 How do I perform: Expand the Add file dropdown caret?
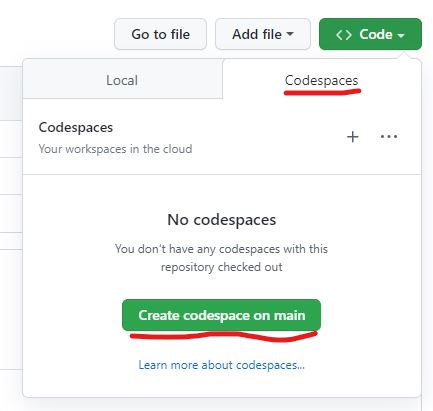pyautogui.click(x=290, y=34)
